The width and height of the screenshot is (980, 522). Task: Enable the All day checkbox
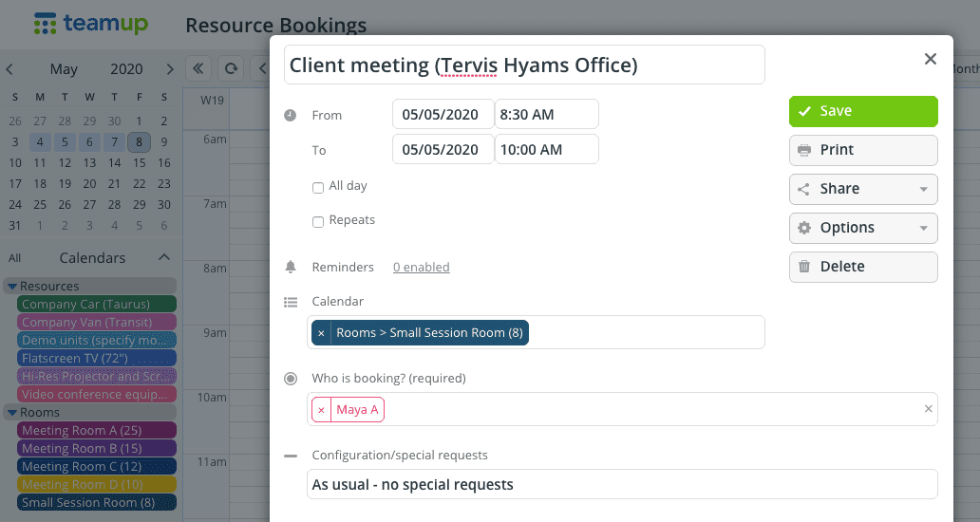point(318,188)
